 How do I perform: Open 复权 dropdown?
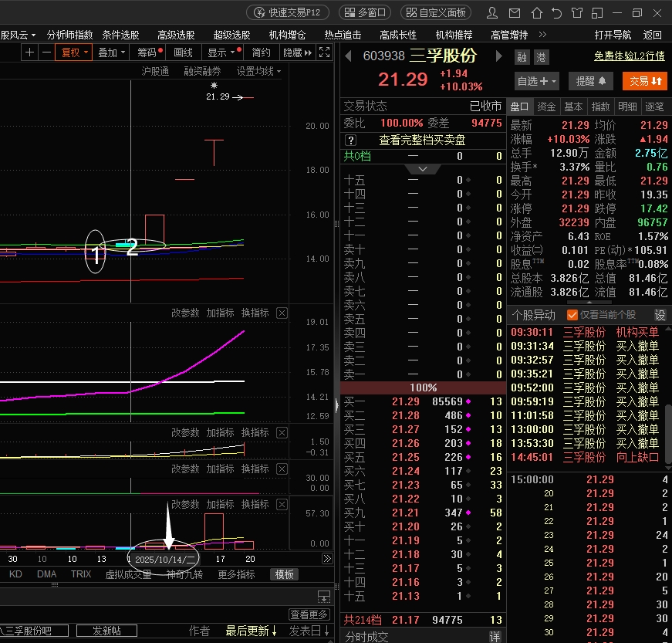[x=75, y=52]
